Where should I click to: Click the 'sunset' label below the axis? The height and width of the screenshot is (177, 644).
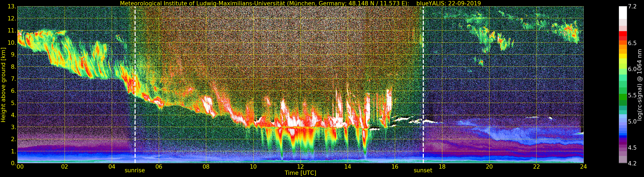click(423, 170)
